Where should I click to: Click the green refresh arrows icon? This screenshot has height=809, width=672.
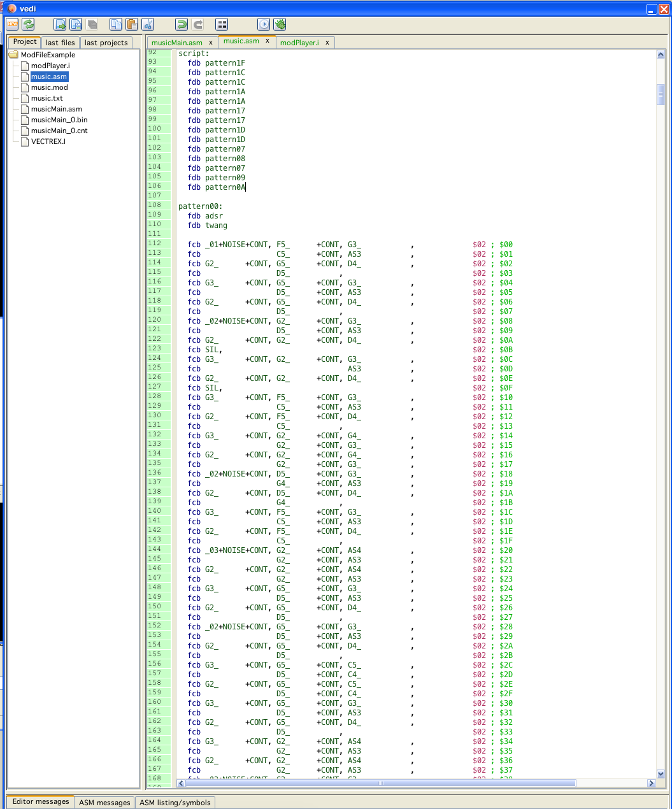[x=28, y=24]
